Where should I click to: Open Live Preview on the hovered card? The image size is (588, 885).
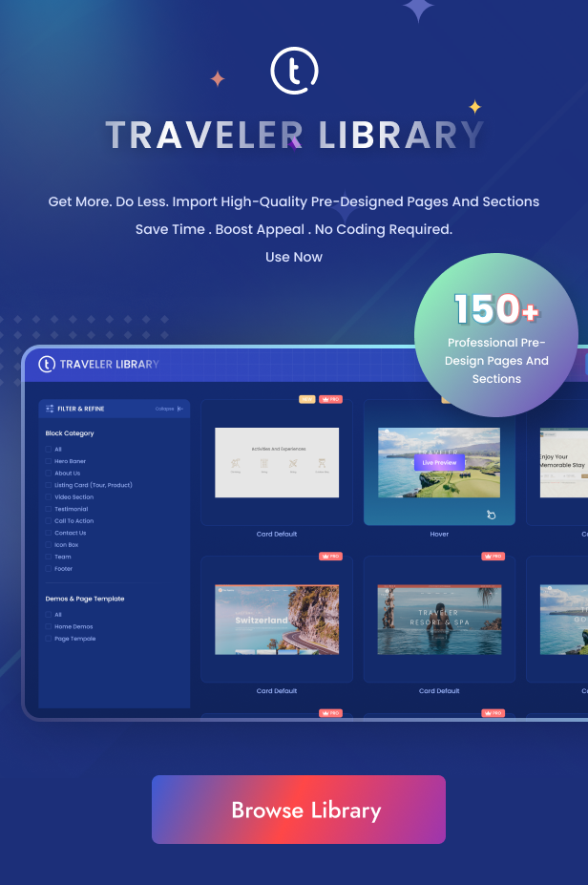(439, 462)
